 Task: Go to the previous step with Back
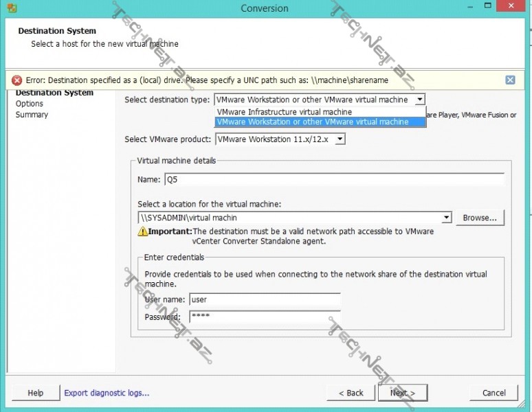(x=351, y=393)
